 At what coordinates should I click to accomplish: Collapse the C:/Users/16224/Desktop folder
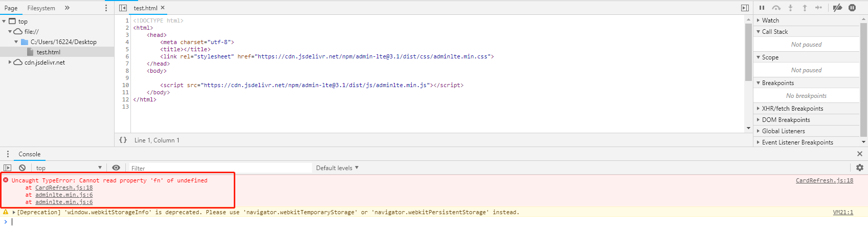(x=16, y=42)
